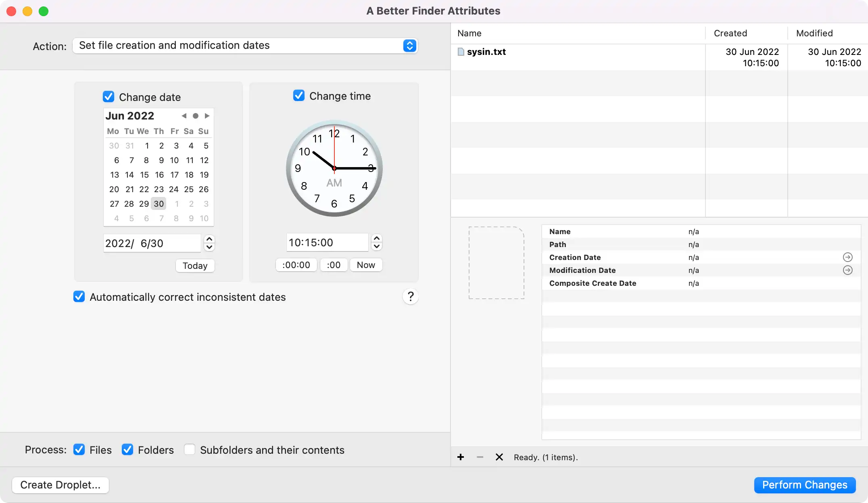The image size is (868, 503).
Task: Click the Path info row label
Action: coord(558,244)
